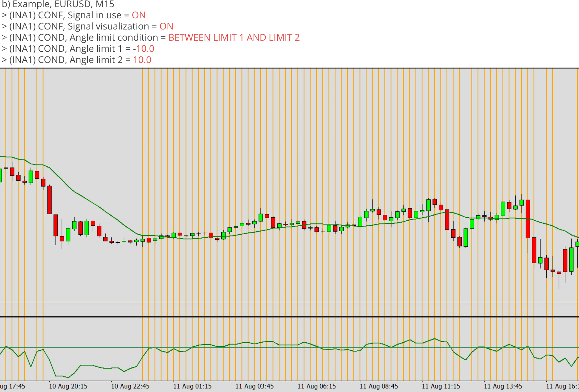Click the 11 Aug 08:45 time axis label
579x392 pixels.
point(379,386)
